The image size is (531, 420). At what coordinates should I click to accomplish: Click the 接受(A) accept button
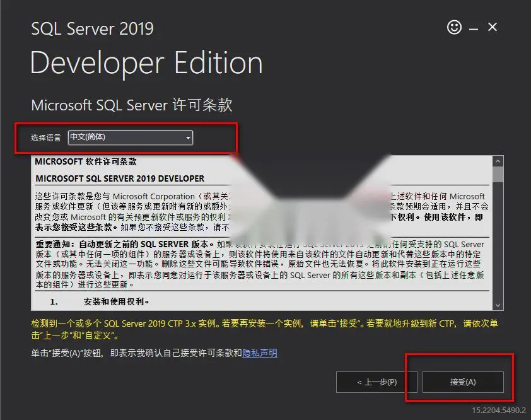pos(463,382)
